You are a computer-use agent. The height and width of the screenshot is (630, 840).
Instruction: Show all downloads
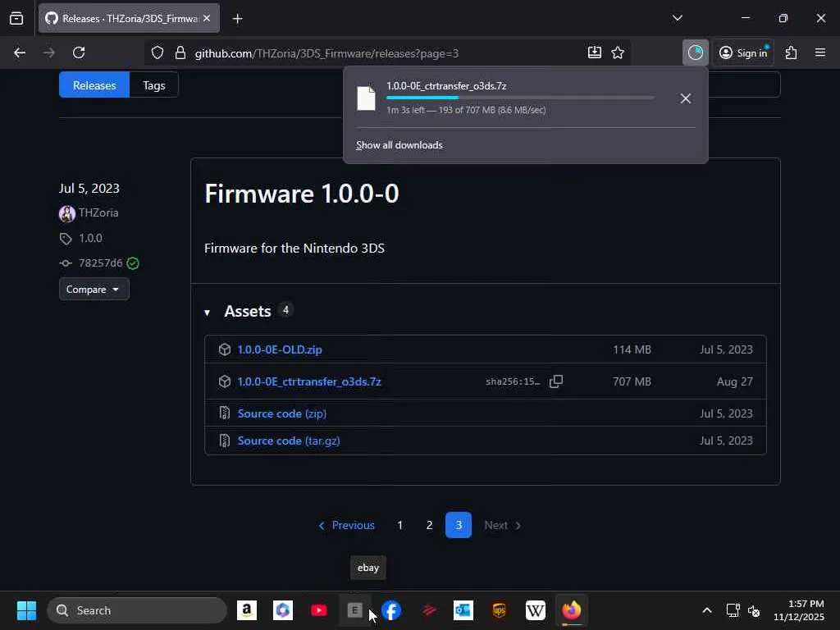click(399, 145)
